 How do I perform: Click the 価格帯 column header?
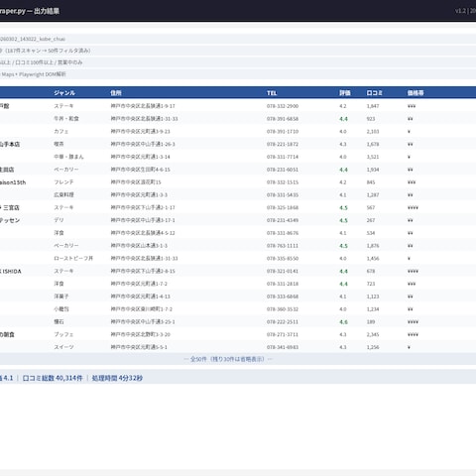point(416,93)
